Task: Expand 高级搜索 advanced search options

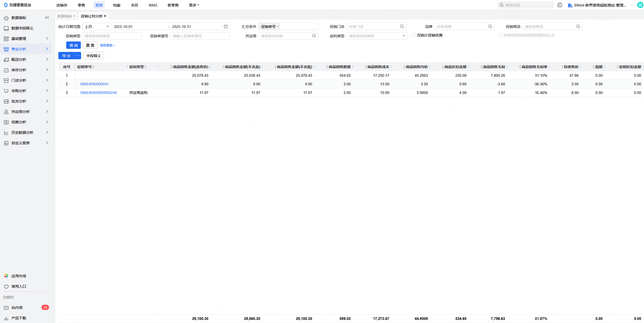Action: [x=107, y=45]
